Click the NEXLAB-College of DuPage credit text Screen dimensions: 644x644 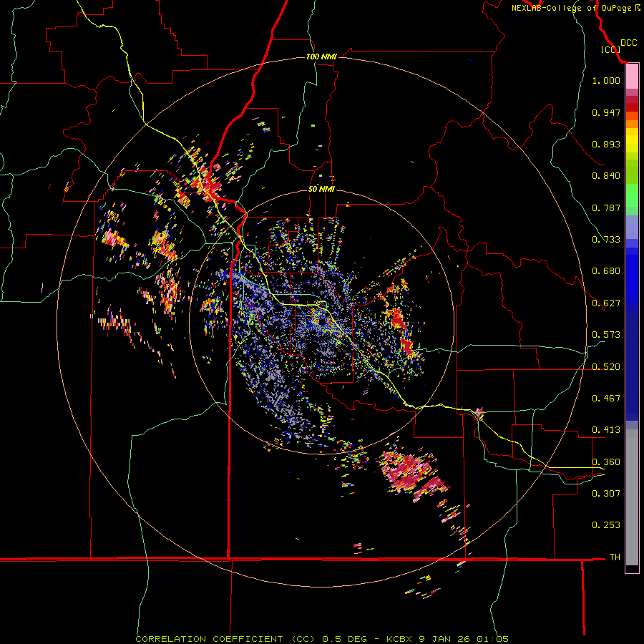coord(575,8)
